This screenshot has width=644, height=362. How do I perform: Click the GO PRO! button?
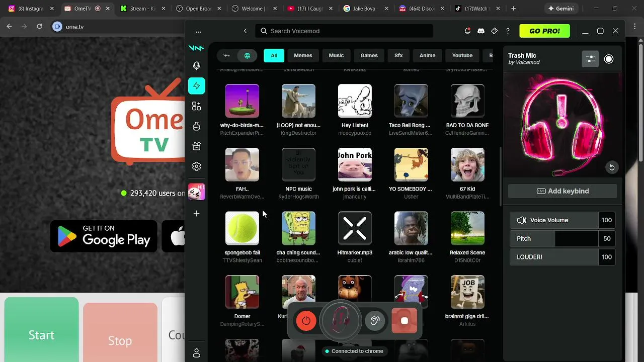(544, 31)
